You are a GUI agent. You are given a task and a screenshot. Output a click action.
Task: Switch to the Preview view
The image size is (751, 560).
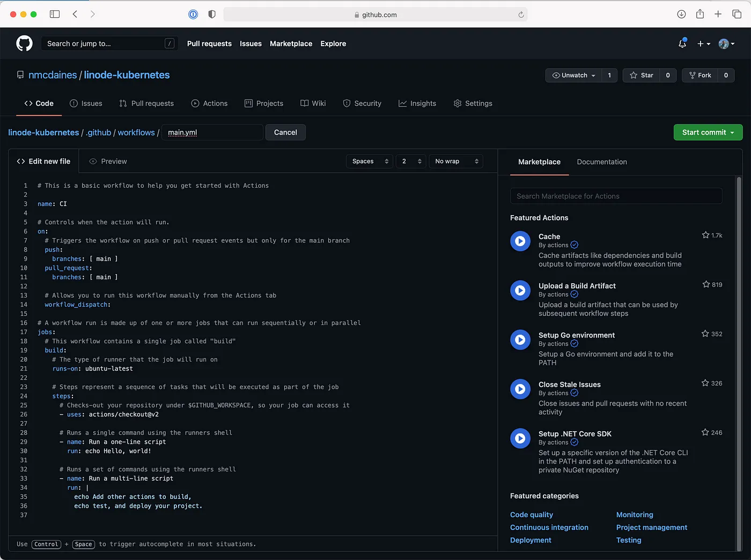[108, 161]
